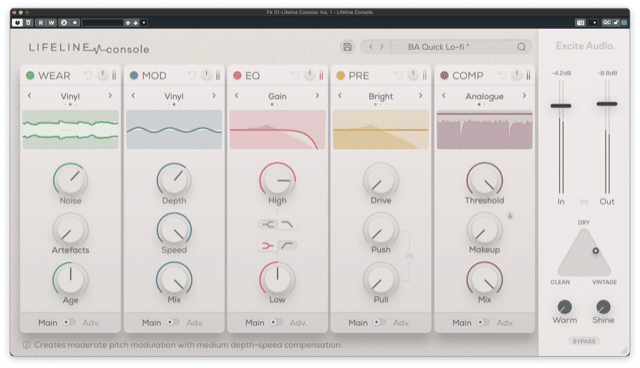Select the Main label in the MOD module
Viewport: 640px width, 368px height.
coord(151,323)
